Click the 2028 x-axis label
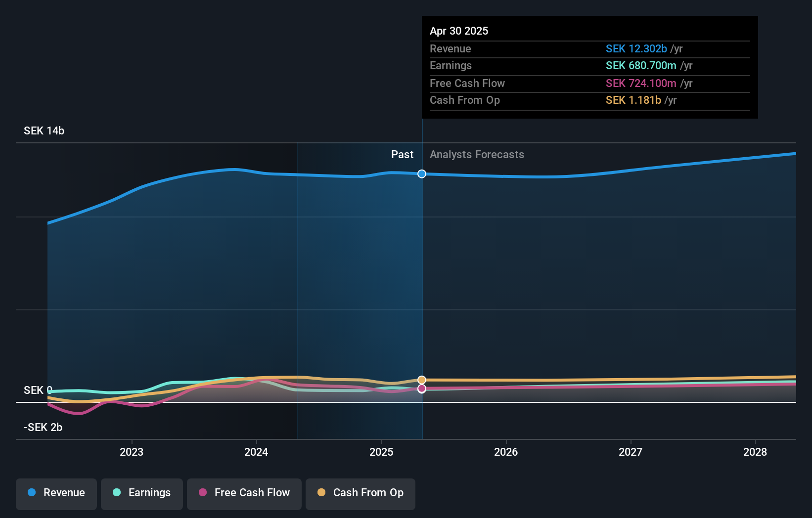 tap(755, 452)
